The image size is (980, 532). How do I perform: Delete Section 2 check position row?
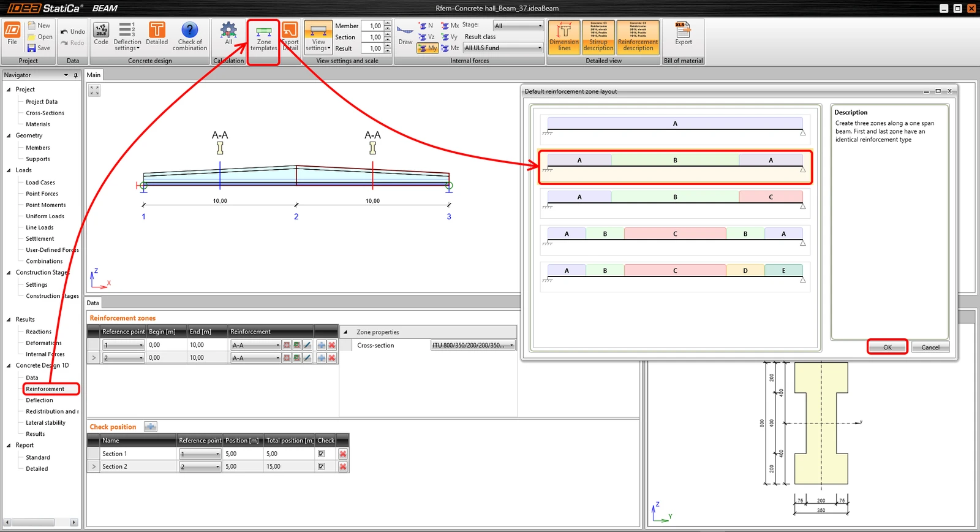[343, 466]
